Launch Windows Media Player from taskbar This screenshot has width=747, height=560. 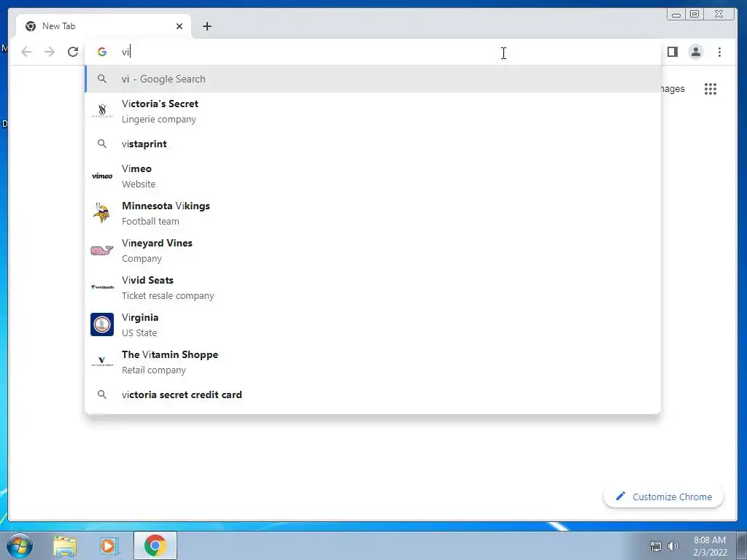tap(109, 546)
